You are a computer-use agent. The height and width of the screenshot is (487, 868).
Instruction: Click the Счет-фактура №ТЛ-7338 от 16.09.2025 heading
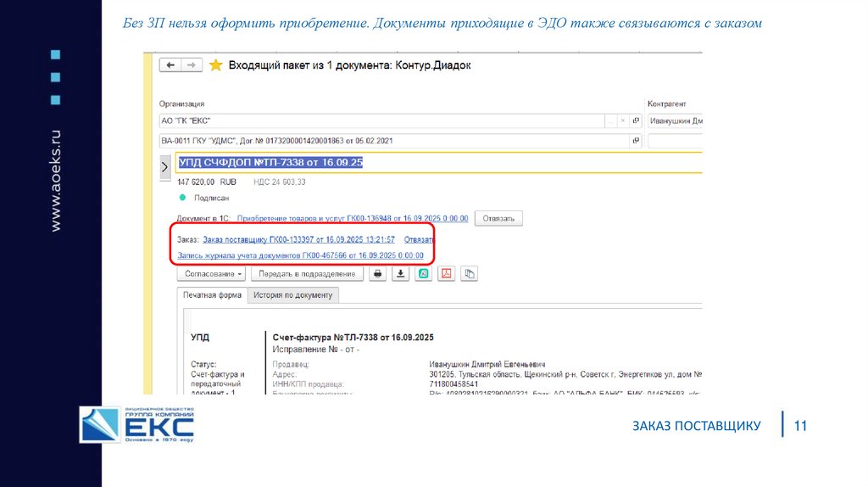[x=353, y=337]
